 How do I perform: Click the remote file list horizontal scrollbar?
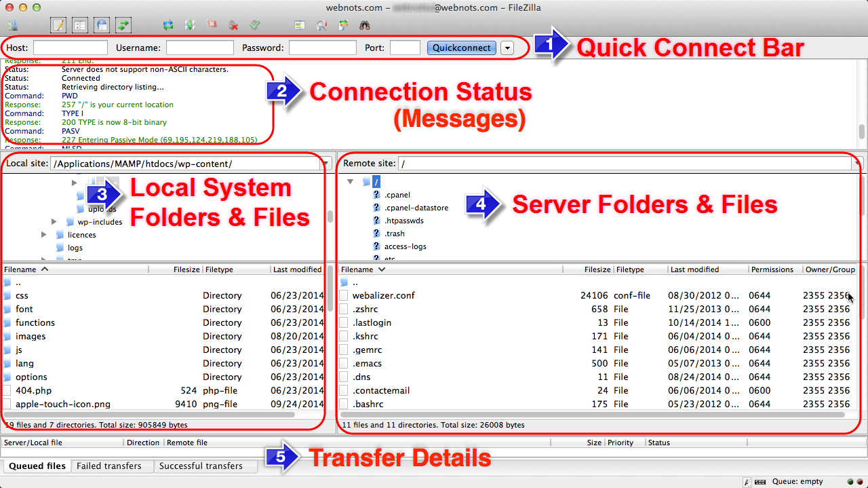coord(593,414)
